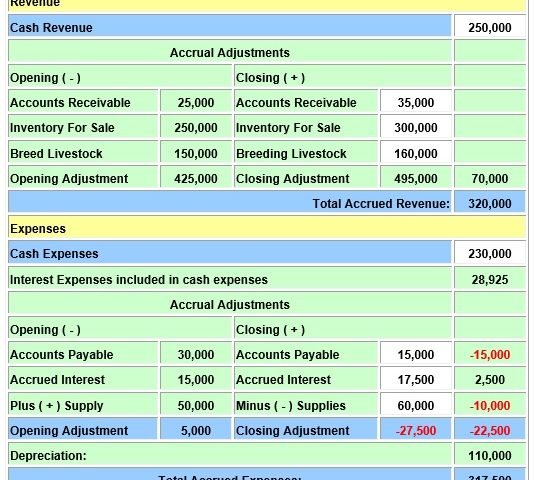The height and width of the screenshot is (480, 535).
Task: Click the Plus ( + ) Supply label
Action: pos(57,406)
